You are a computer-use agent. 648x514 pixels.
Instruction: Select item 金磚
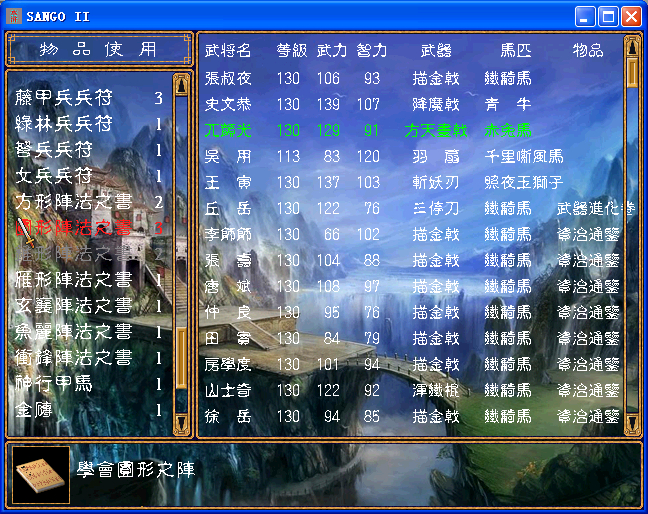point(89,410)
